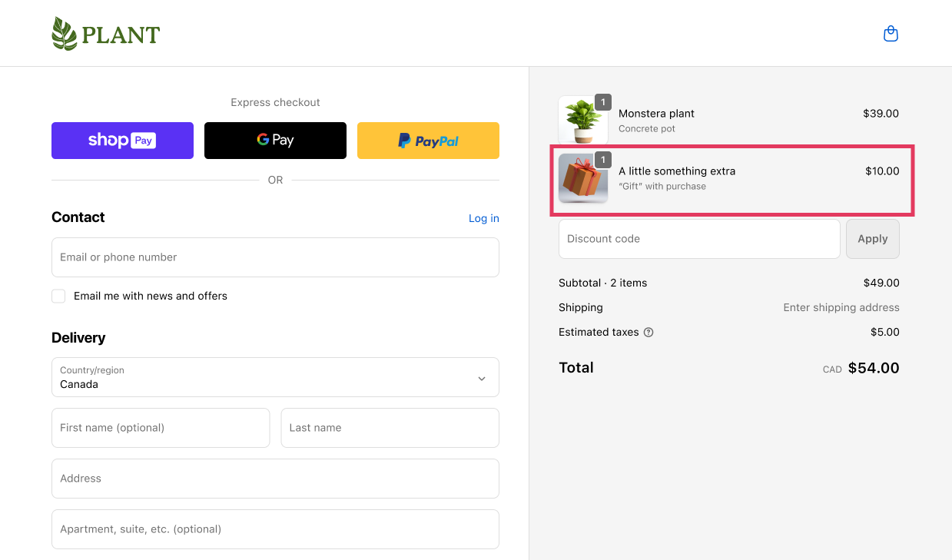Screen dimensions: 952x560
Task: Focus the Email or phone number field
Action: coord(275,257)
